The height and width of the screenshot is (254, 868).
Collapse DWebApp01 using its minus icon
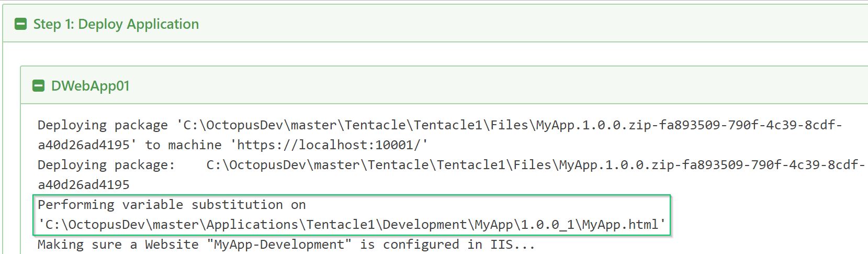[38, 86]
